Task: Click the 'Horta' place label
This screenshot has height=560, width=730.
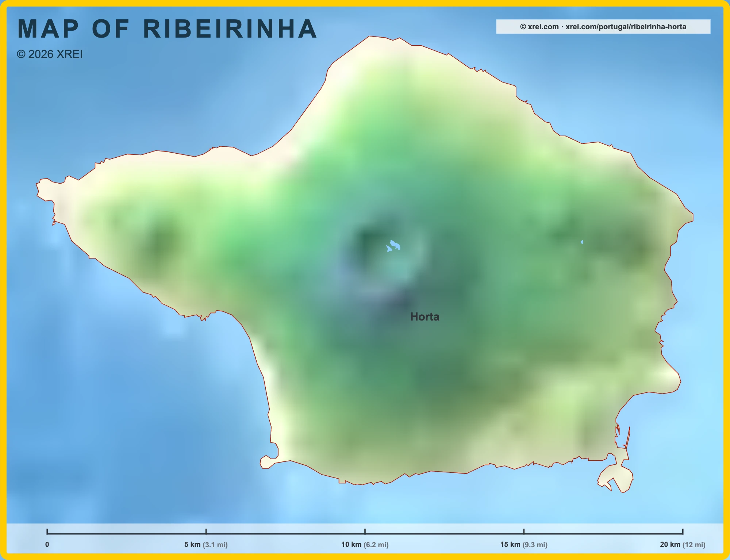Action: point(424,317)
